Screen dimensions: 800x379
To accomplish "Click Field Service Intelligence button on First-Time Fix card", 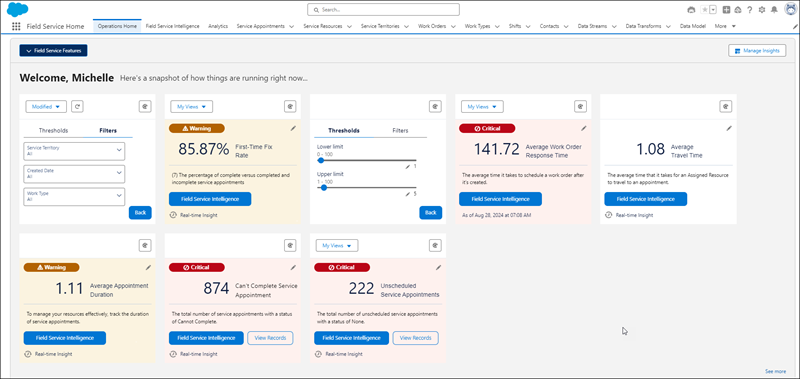I will point(210,199).
